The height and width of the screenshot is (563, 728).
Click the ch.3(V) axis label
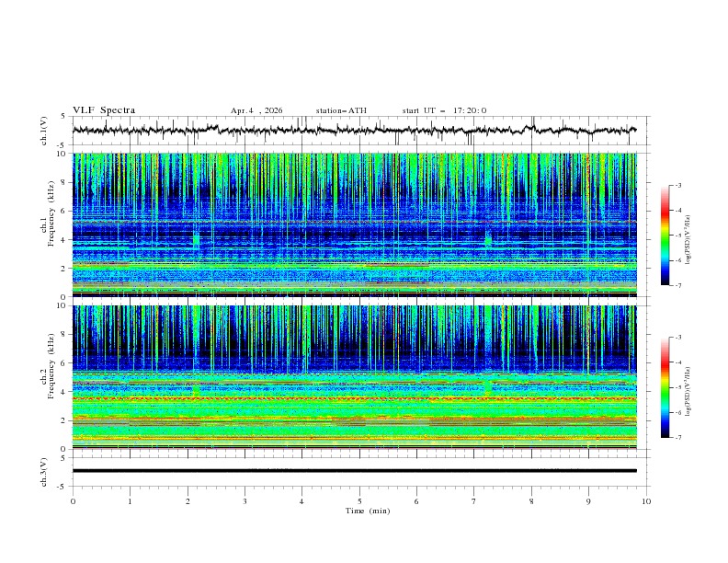44,472
